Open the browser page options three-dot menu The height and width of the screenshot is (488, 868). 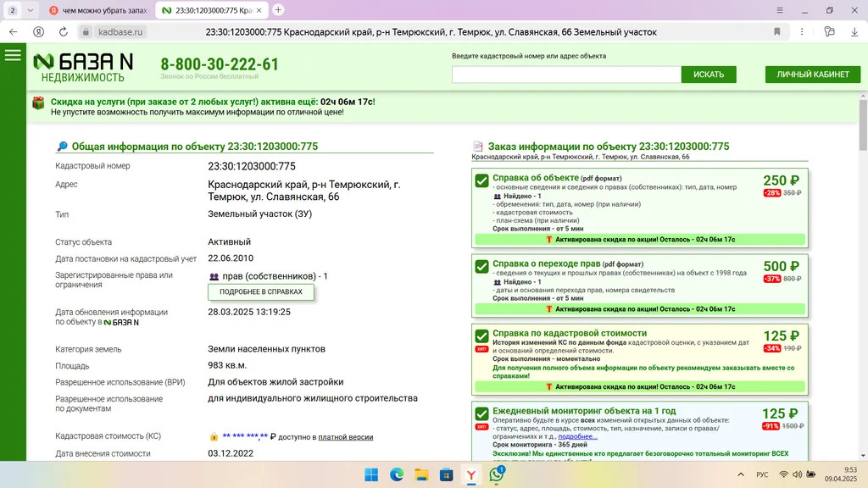802,31
